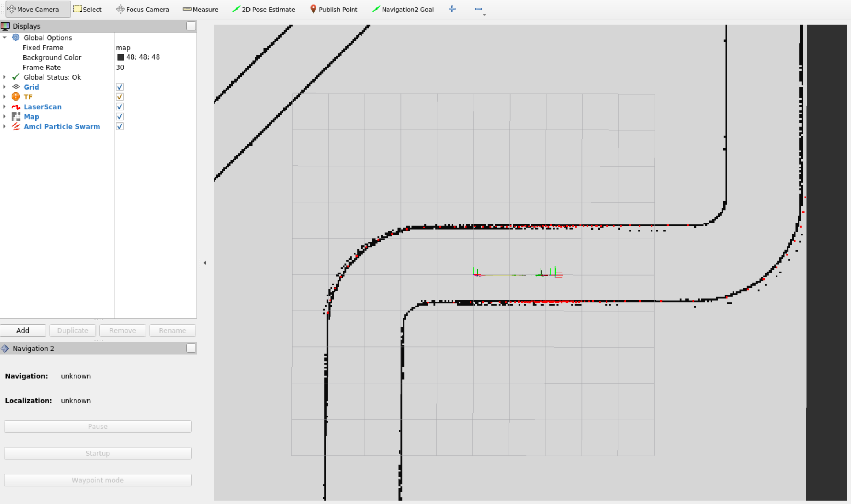Uncheck the Grid display checkbox
The image size is (851, 504).
click(120, 87)
